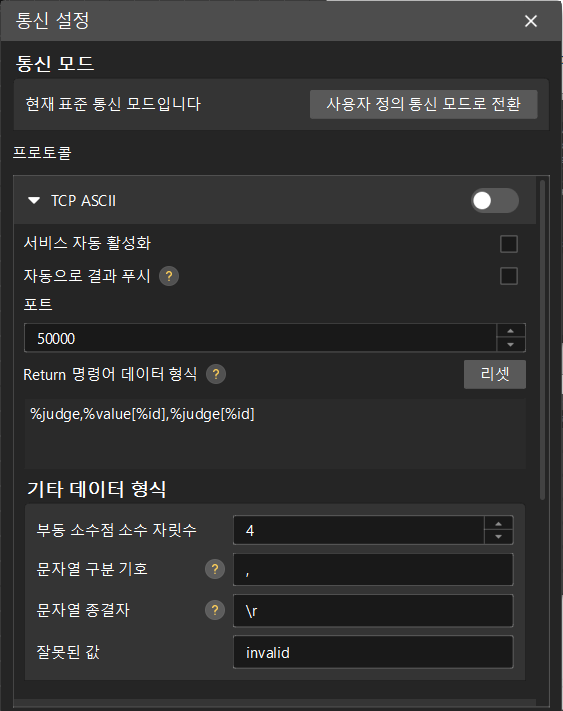Open help icon beside Return 명령어 데이터 형식
The height and width of the screenshot is (711, 563).
point(216,375)
